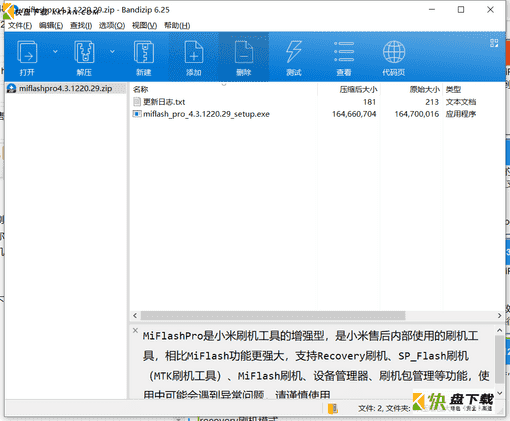Open the 选项(O) menu
This screenshot has height=421, width=510.
(x=112, y=25)
